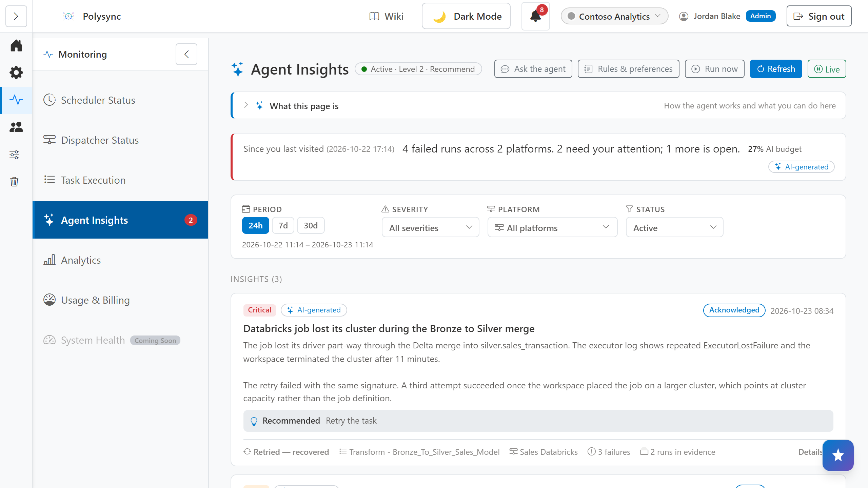Click the Jordan Blake user avatar icon
Image resolution: width=868 pixels, height=488 pixels.
point(684,16)
